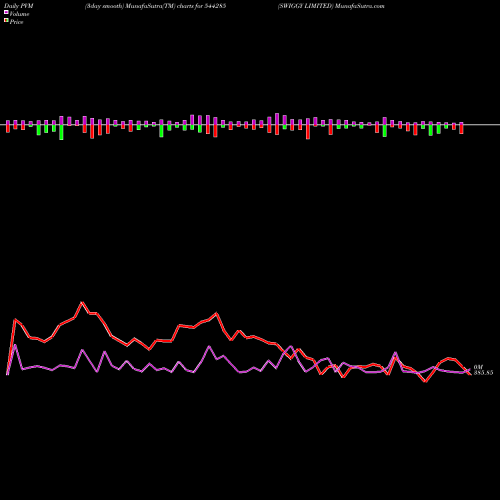Click the '0M' volume value label

pos(478,367)
